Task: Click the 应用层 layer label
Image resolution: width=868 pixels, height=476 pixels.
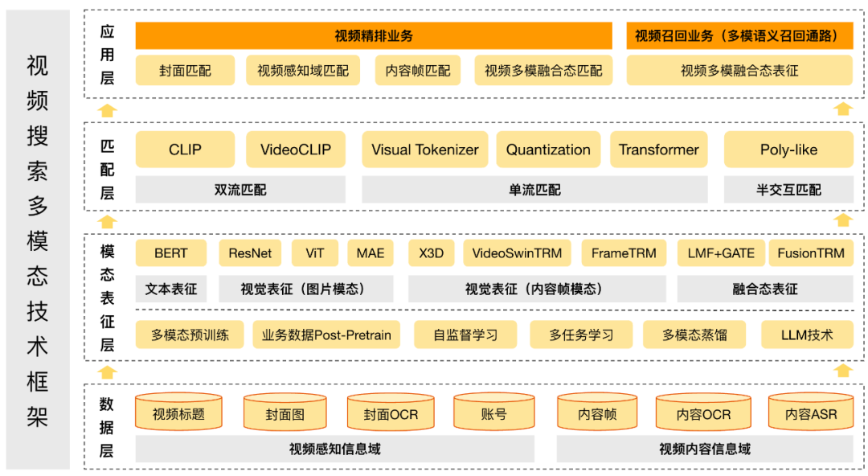Action: pyautogui.click(x=107, y=55)
